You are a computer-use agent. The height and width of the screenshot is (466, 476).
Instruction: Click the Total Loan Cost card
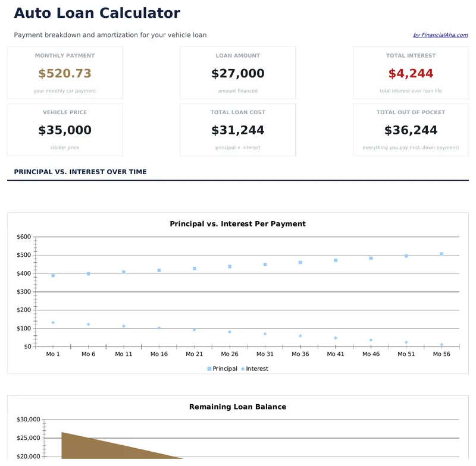(x=238, y=130)
